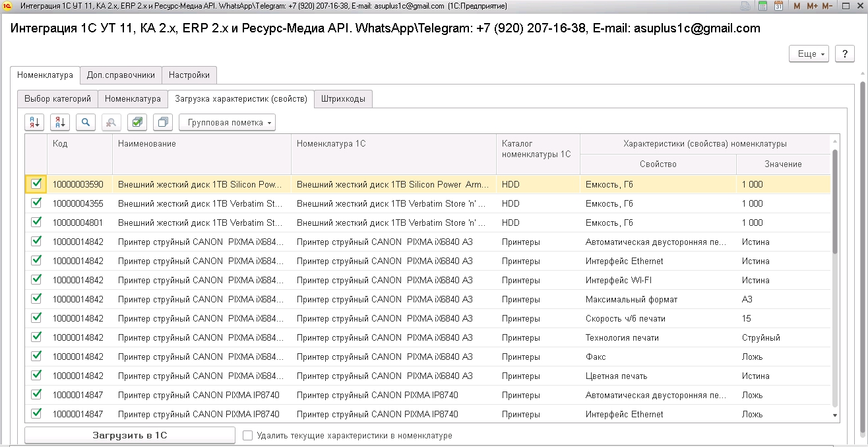Viewport: 868px width, 447px height.
Task: Click the M+ memory add button
Action: [x=811, y=6]
